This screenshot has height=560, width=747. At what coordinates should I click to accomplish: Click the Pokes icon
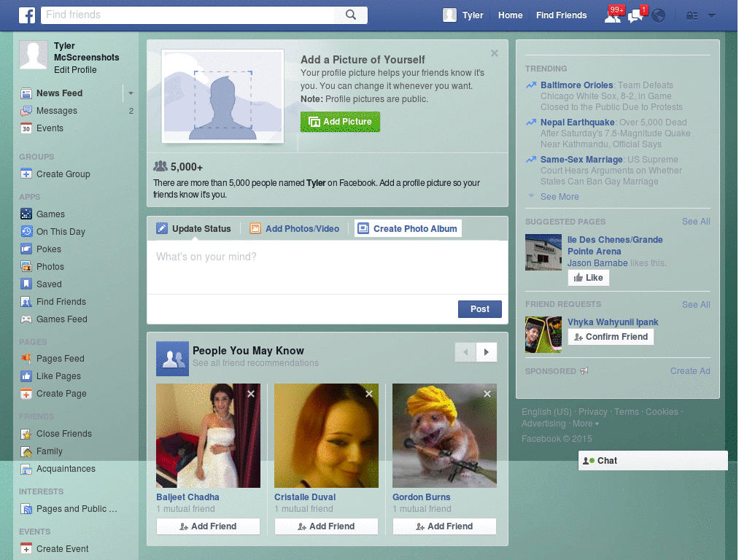(x=26, y=249)
